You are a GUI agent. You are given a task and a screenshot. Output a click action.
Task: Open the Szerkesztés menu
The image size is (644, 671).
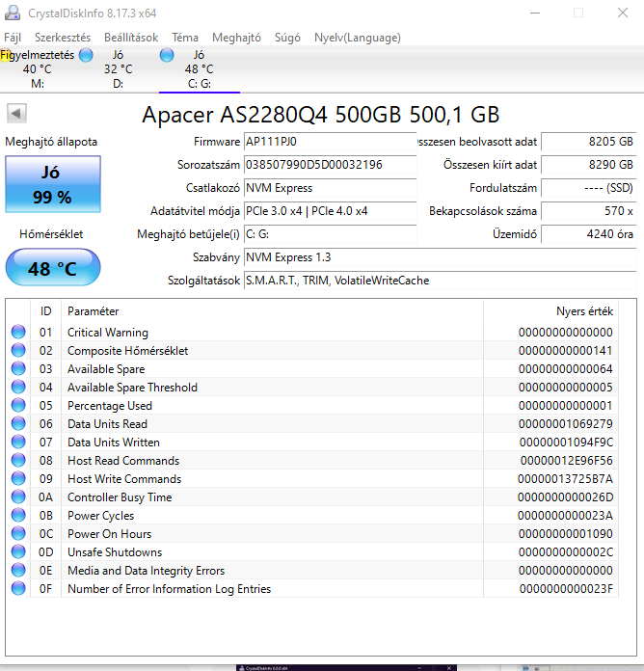click(x=63, y=38)
